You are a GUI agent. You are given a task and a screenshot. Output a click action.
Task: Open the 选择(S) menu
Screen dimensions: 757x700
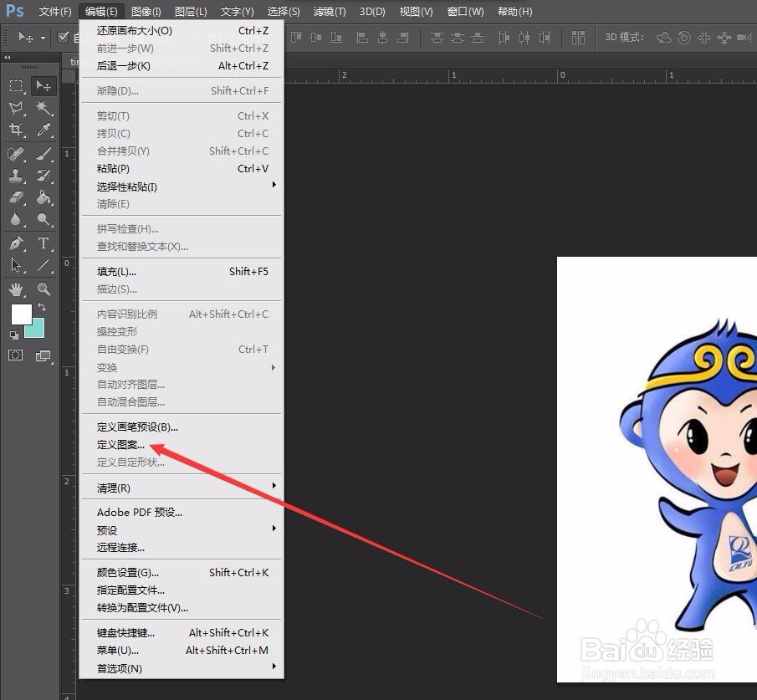pyautogui.click(x=284, y=11)
